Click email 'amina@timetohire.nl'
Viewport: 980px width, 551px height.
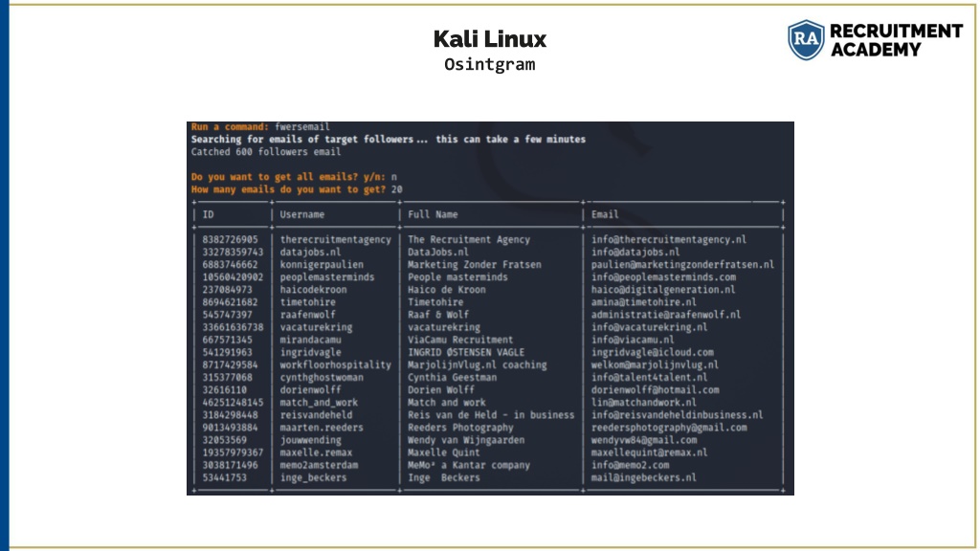click(x=644, y=301)
